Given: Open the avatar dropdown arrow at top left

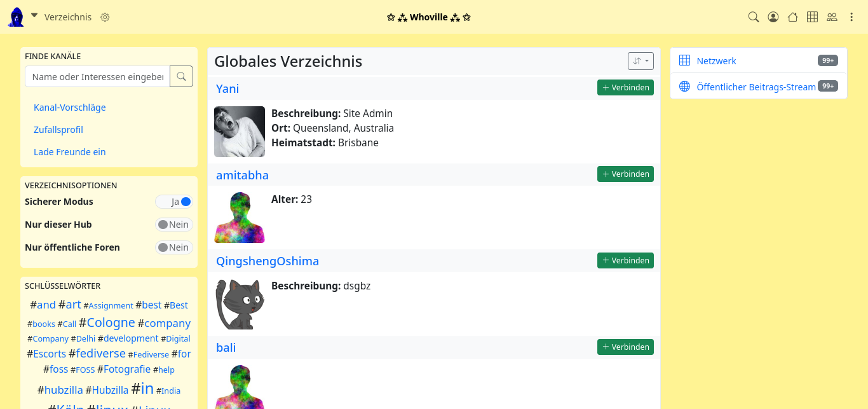Looking at the screenshot, I should pyautogui.click(x=34, y=16).
